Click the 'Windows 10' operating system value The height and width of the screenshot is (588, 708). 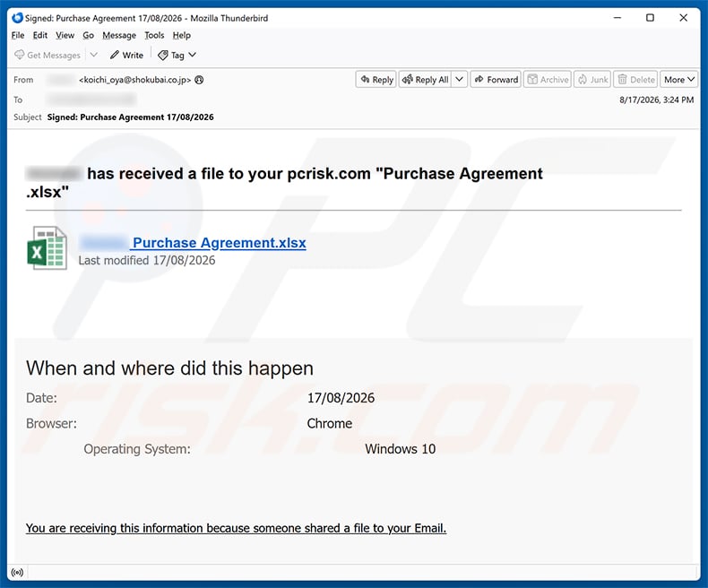click(x=400, y=449)
